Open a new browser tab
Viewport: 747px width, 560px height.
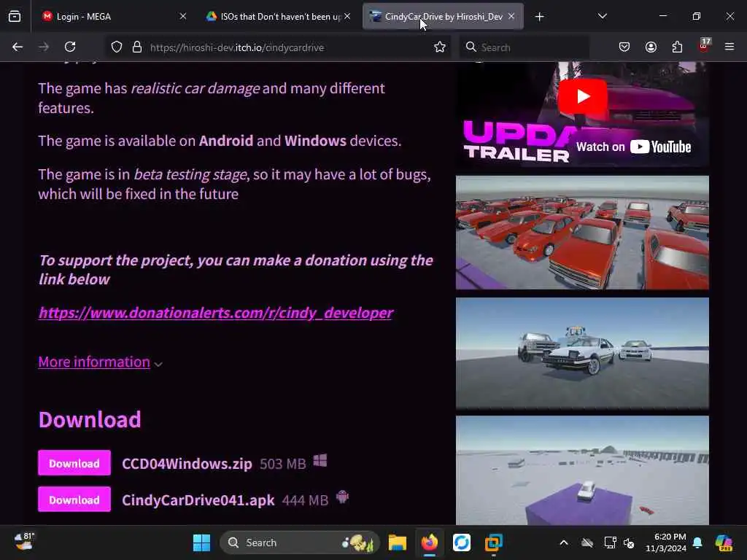coord(539,17)
